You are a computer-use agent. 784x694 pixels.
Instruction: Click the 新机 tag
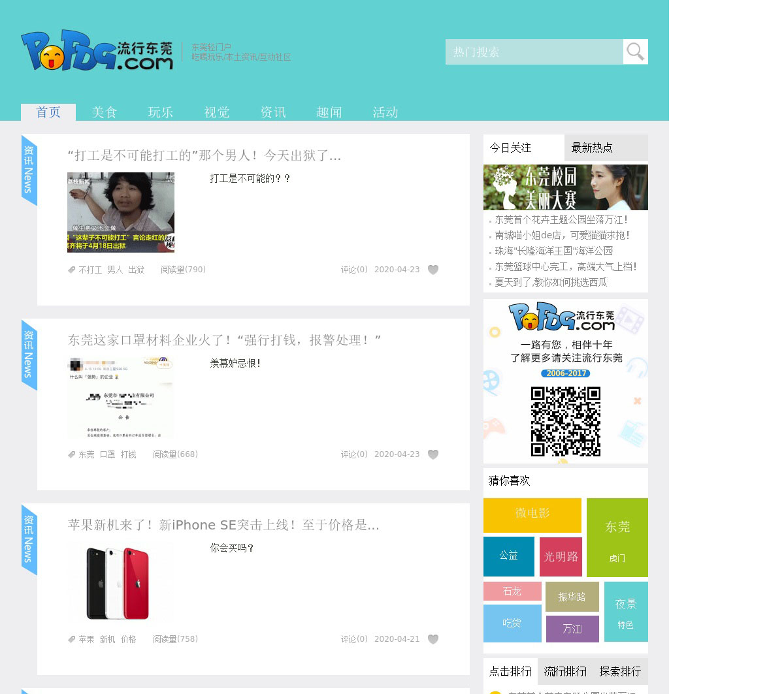[107, 639]
